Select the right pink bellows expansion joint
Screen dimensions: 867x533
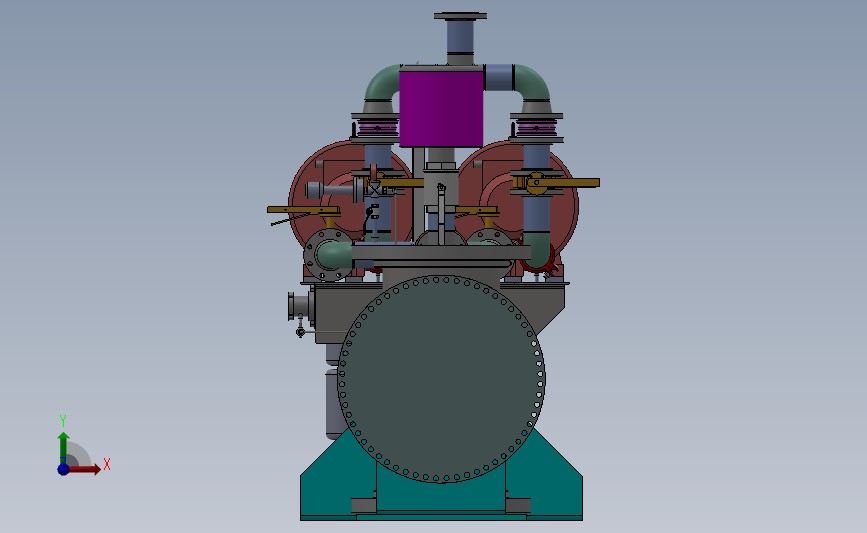(536, 129)
